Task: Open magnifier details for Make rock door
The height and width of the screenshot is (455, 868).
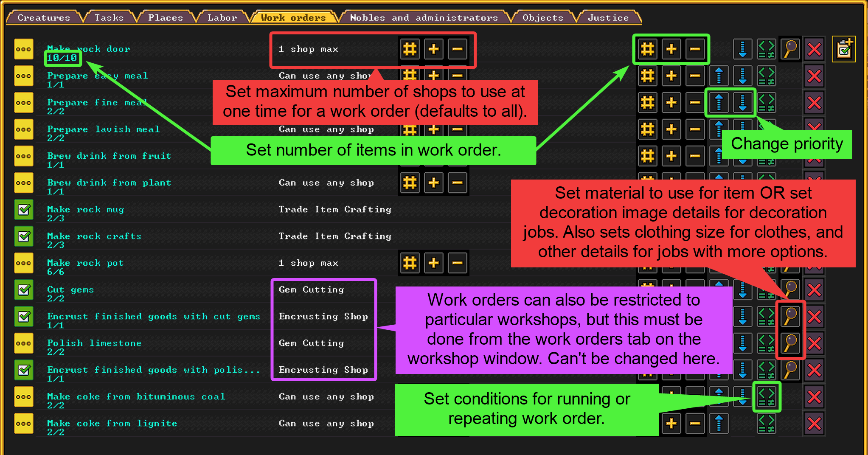Action: coord(790,50)
